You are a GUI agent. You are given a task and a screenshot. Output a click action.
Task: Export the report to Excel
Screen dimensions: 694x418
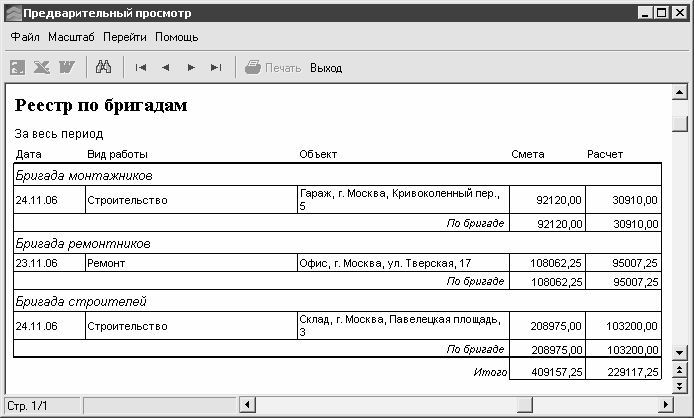42,68
